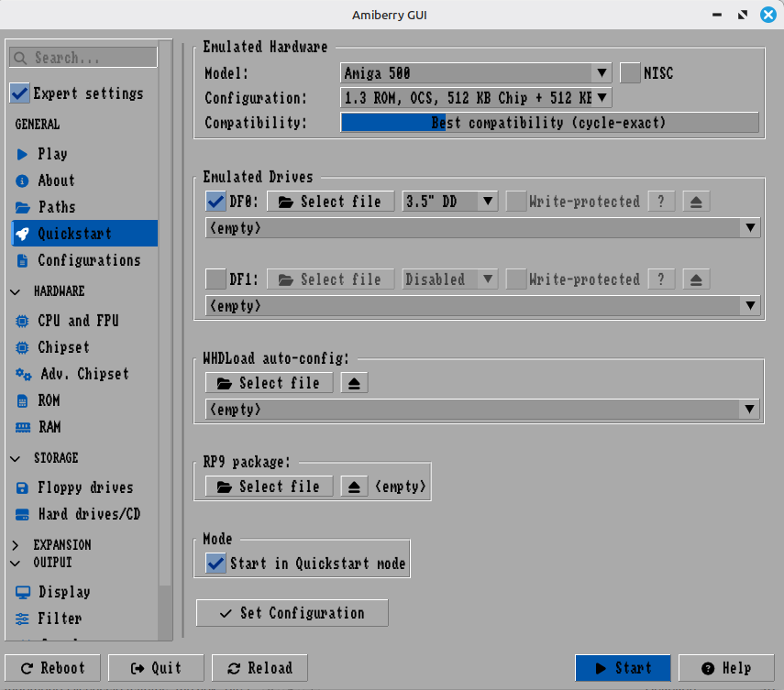Click Select file for DF0
This screenshot has width=784, height=690.
coord(330,202)
